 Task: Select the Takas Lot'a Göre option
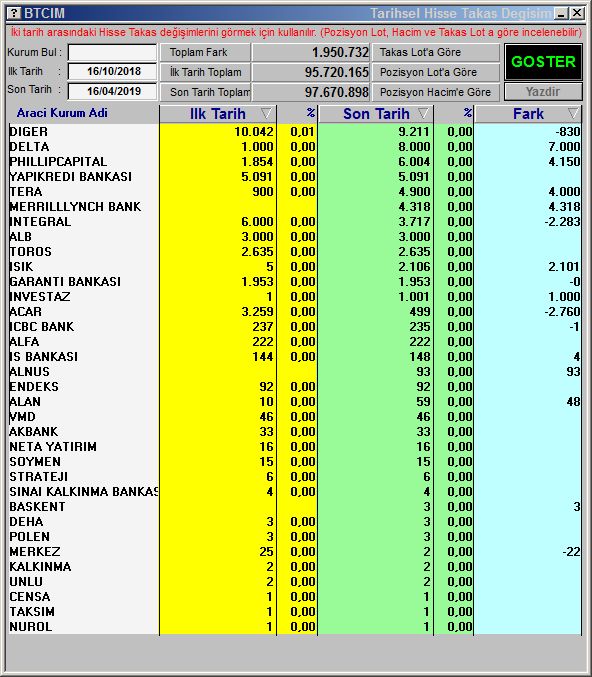click(436, 52)
